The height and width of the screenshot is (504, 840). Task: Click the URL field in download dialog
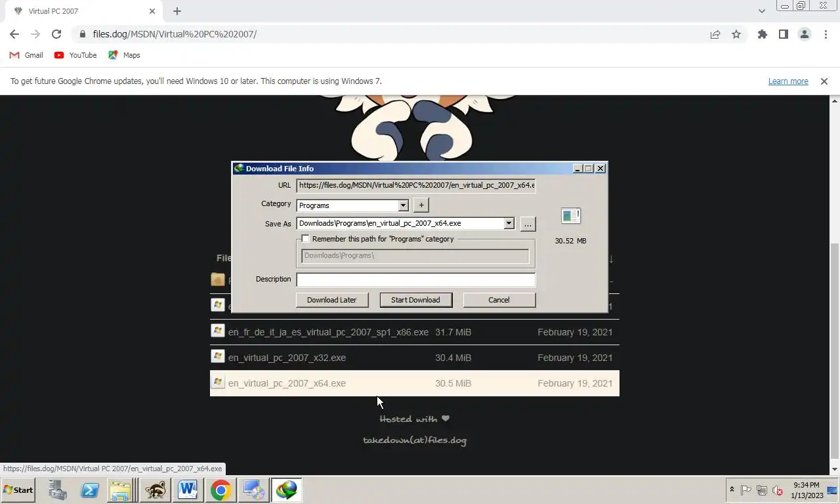click(x=416, y=185)
